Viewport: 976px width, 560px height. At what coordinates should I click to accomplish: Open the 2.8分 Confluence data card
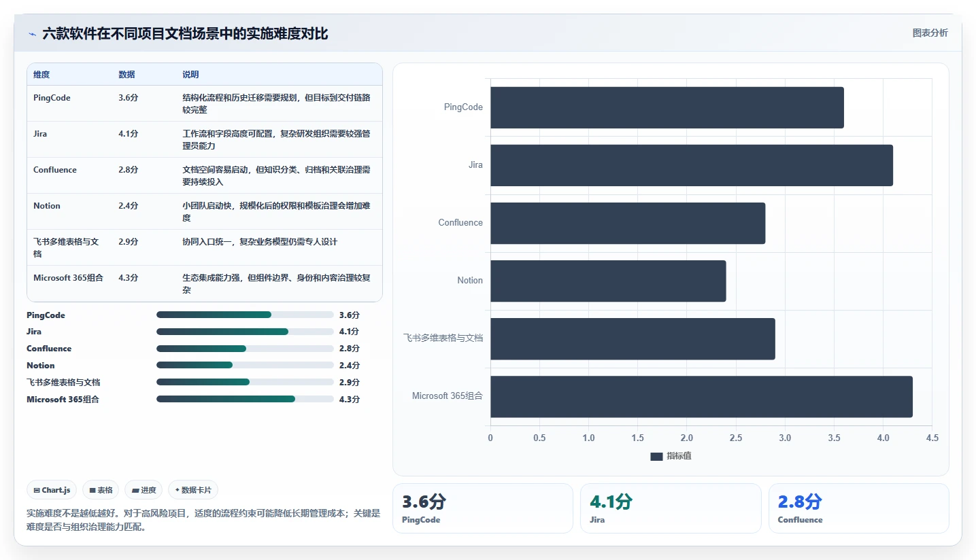(x=858, y=508)
